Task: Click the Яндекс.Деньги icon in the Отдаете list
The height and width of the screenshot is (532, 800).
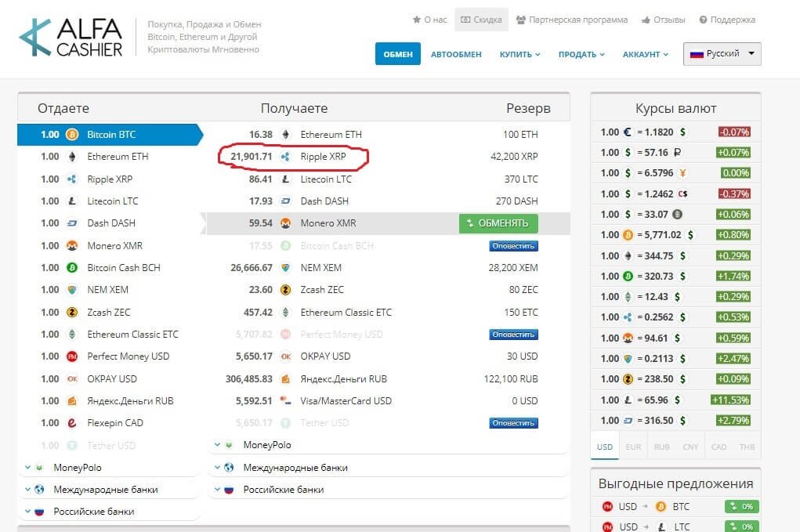Action: 72,401
